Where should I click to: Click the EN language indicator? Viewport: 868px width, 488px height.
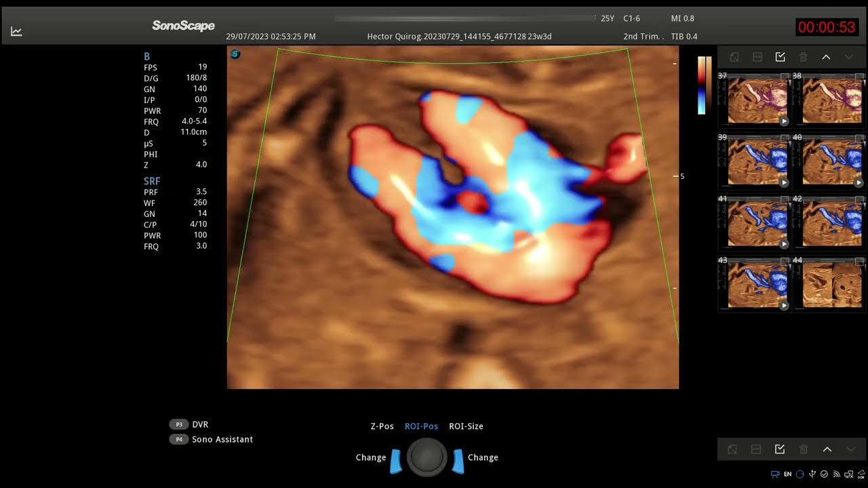tap(787, 474)
